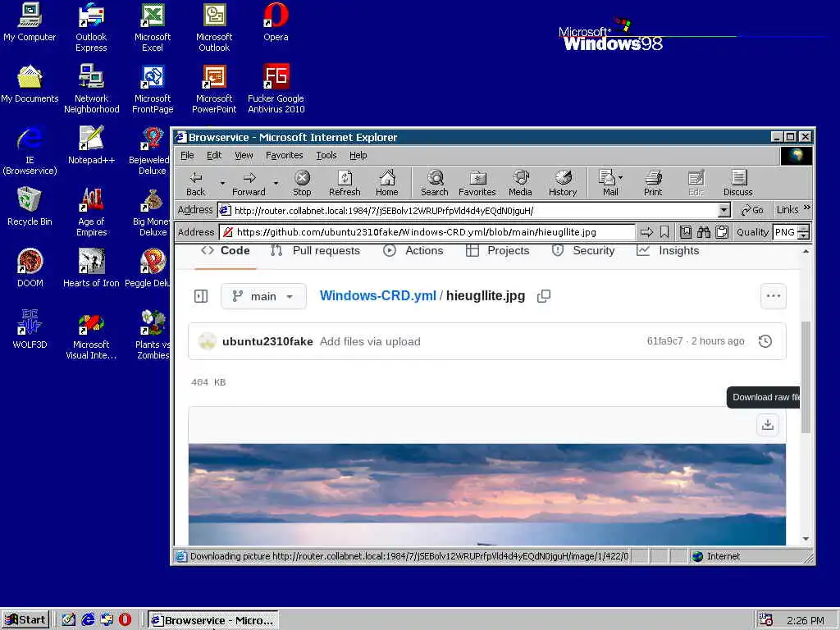
Task: Switch to the Insights tab
Action: click(668, 251)
